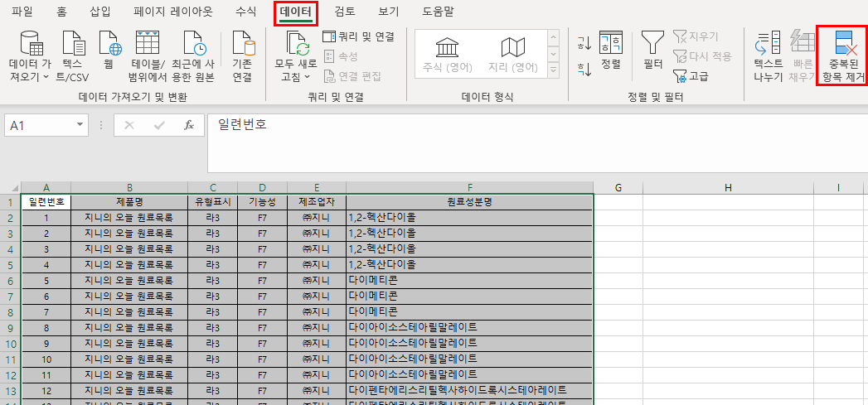This screenshot has width=868, height=405.
Task: Select row 9 header
Action: pos(10,327)
